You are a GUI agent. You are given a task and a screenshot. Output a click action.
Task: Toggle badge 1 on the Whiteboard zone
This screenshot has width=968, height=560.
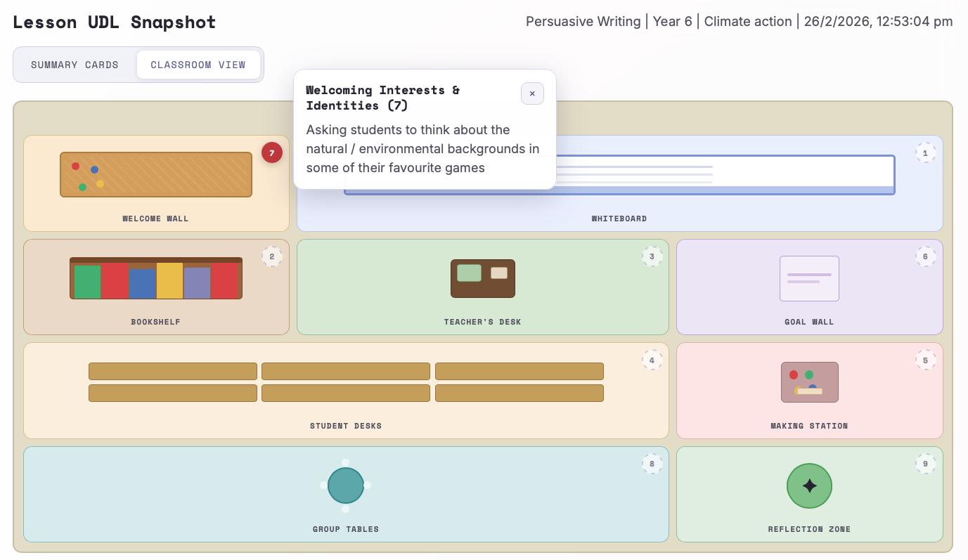[926, 152]
